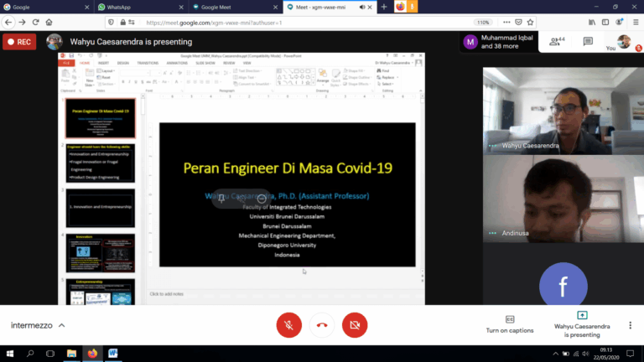Bookmark this page with star
Screen dimensions: 644x362
(530, 23)
